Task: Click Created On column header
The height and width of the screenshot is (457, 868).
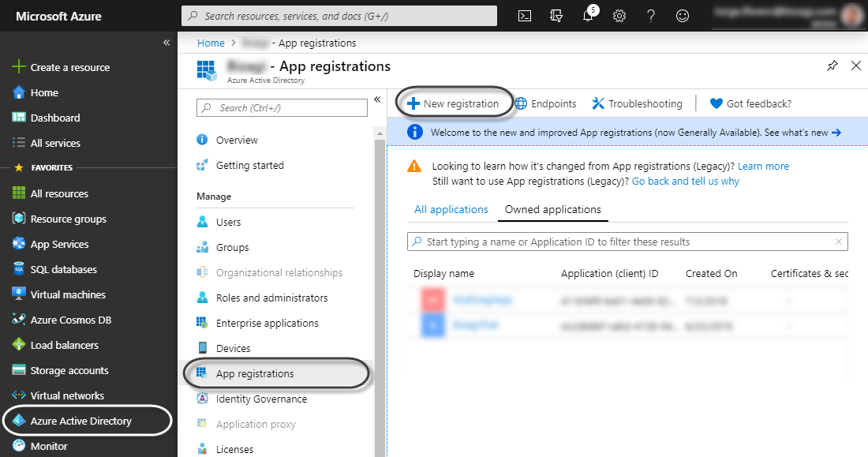Action: [x=711, y=274]
